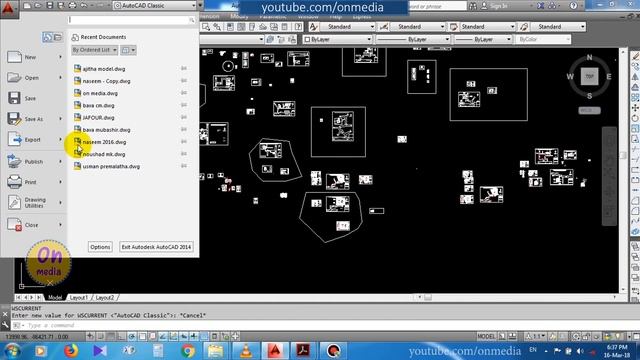Click the Help question mark toolbar icon
Viewport: 640px width, 360px height.
coord(298,27)
